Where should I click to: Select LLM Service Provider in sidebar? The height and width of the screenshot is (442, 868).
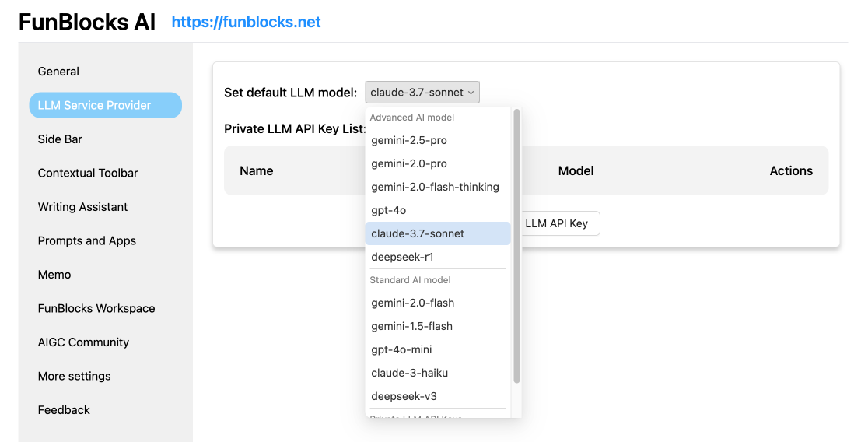click(105, 105)
